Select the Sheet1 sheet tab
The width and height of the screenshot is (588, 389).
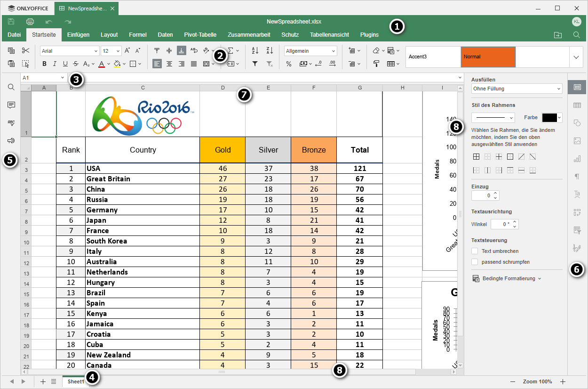point(76,381)
